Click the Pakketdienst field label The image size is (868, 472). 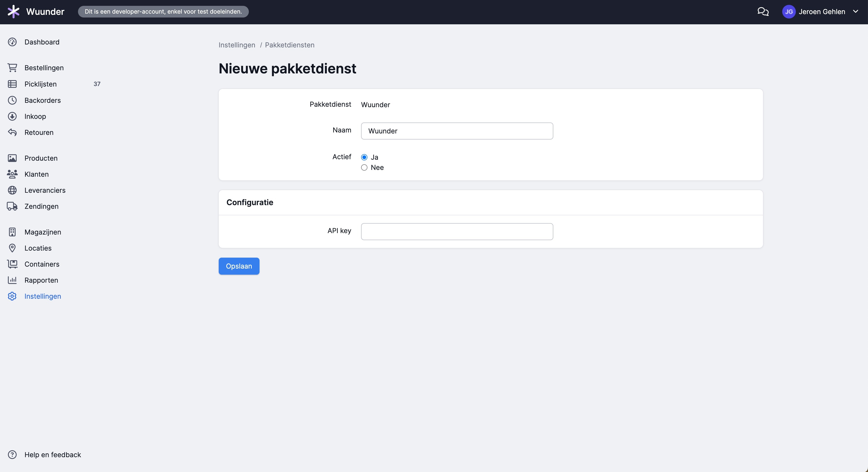(x=330, y=105)
